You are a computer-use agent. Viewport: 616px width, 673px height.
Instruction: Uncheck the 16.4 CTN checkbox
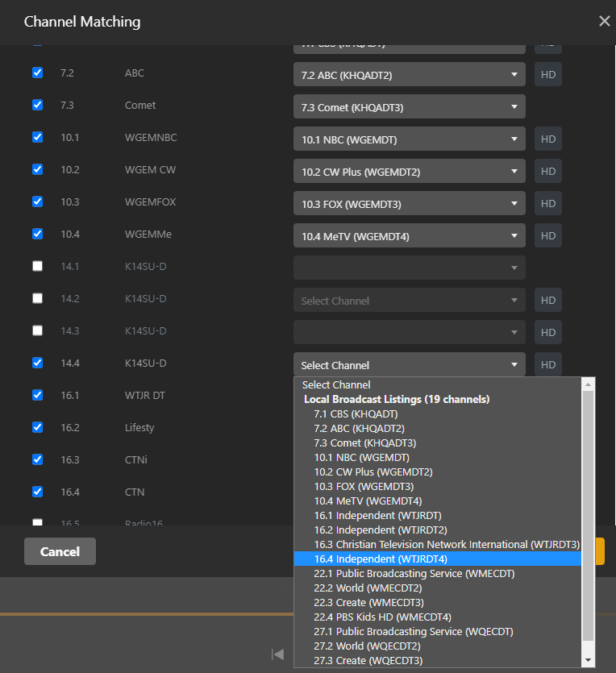tap(38, 492)
